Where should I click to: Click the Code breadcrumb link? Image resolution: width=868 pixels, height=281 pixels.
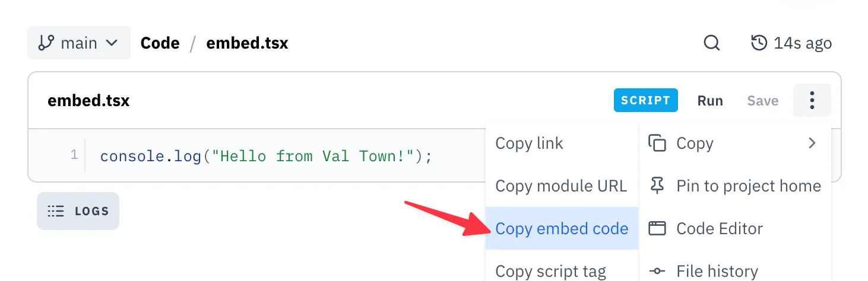coord(160,43)
